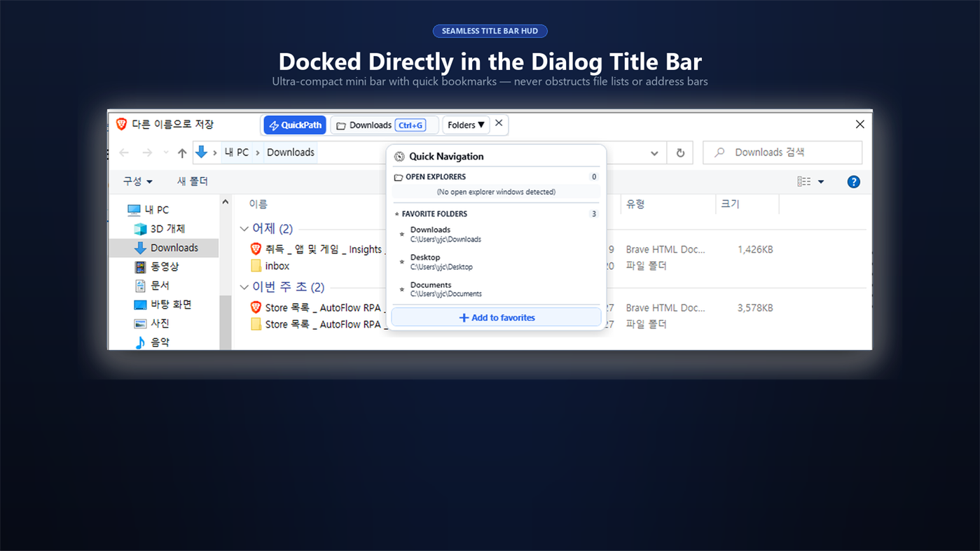Go up one folder with up arrow
Image resolution: width=980 pixels, height=551 pixels.
tap(182, 153)
